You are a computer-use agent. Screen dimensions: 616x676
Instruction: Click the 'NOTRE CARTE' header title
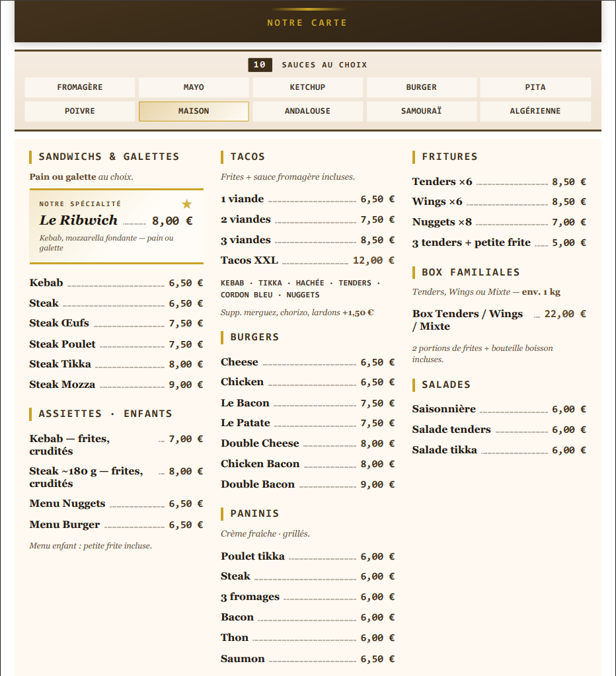(x=307, y=23)
